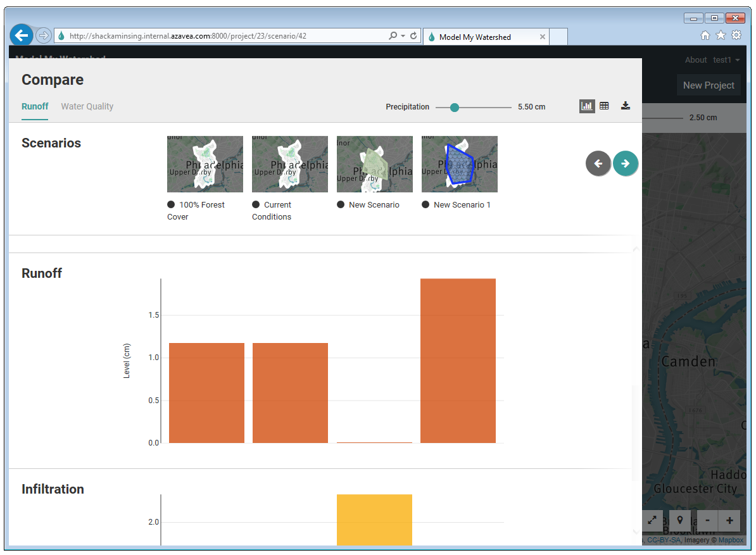Image resolution: width=756 pixels, height=555 pixels.
Task: Open the About menu item
Action: (x=695, y=59)
